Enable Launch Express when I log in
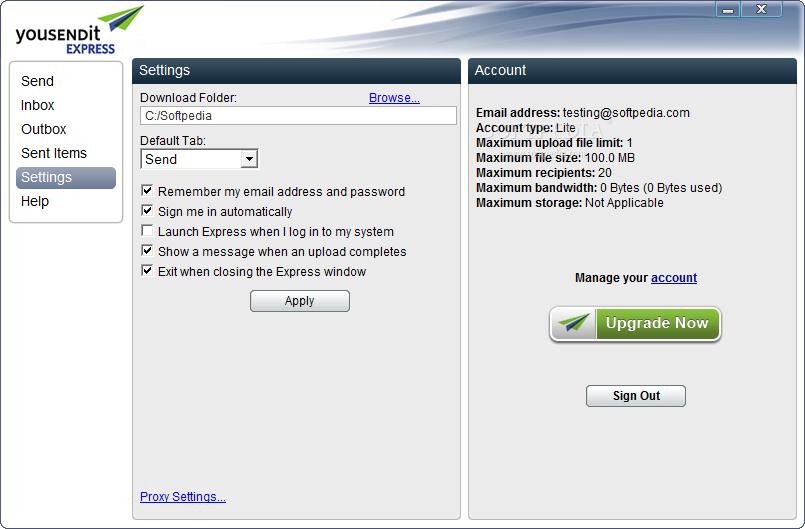The width and height of the screenshot is (805, 529). (147, 231)
